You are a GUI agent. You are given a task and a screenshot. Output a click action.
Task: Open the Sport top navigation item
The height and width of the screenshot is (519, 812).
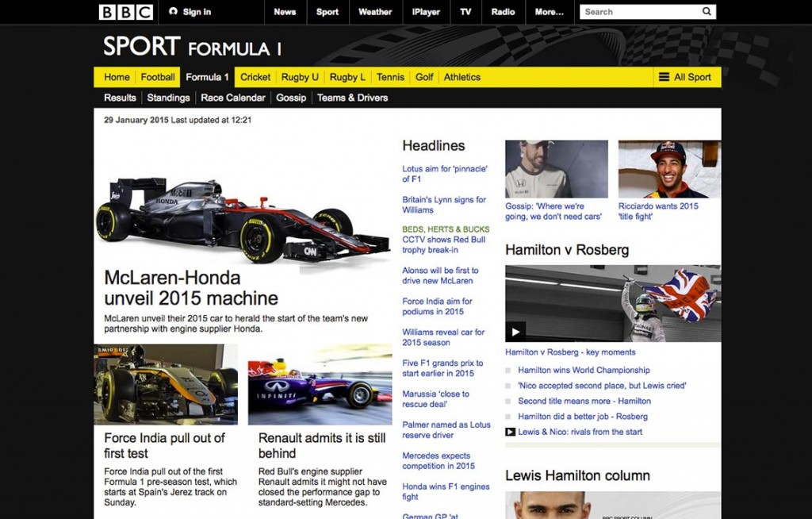[327, 12]
